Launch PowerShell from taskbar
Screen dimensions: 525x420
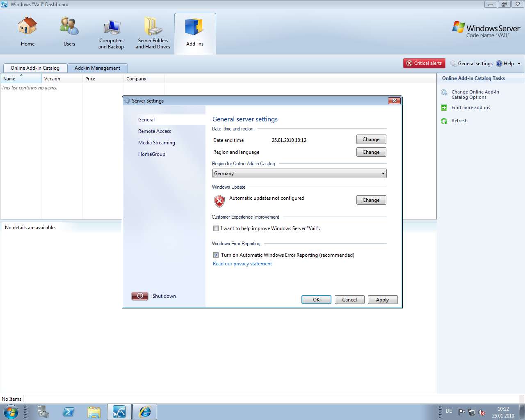[x=68, y=412]
